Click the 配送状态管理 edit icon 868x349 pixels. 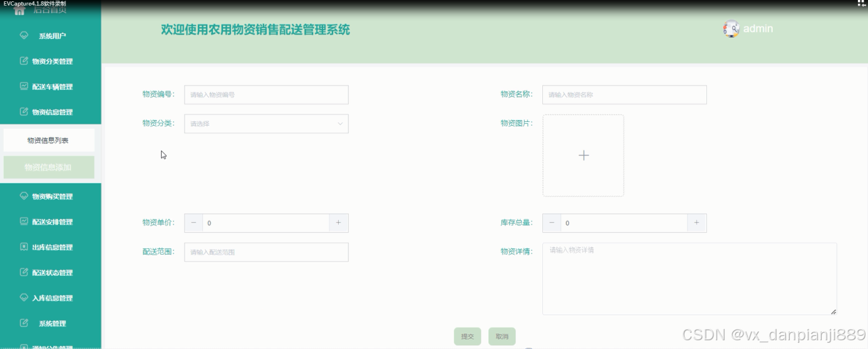[24, 272]
